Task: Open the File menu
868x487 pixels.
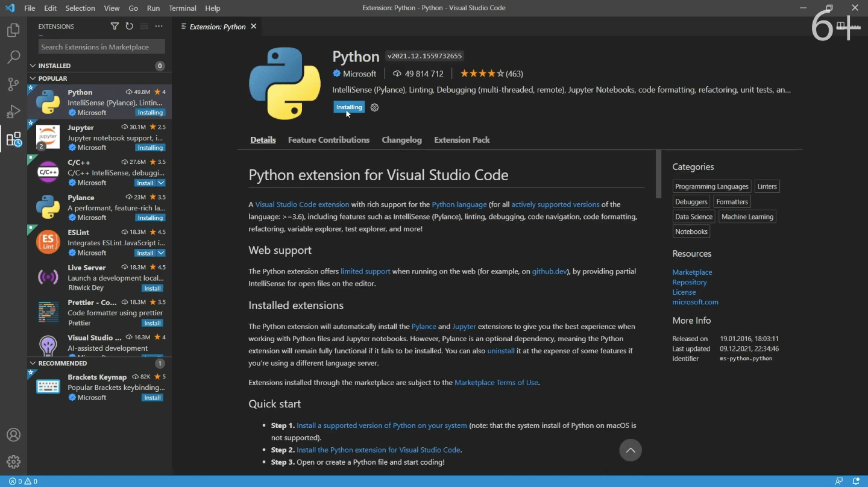Action: coord(30,8)
